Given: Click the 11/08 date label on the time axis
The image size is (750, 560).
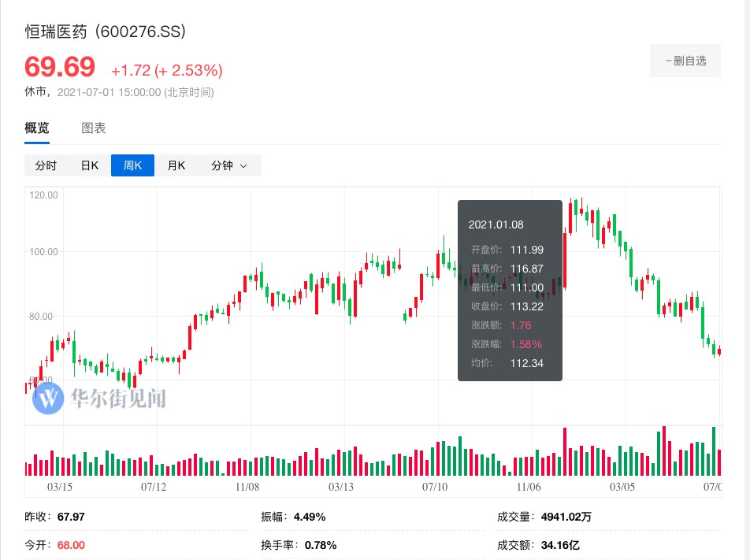Looking at the screenshot, I should click(247, 488).
